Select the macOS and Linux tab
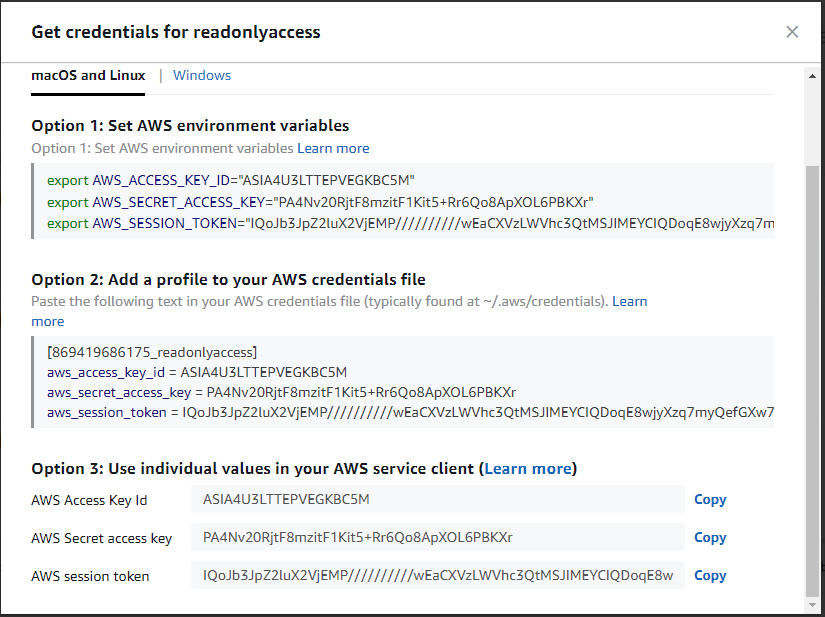The height and width of the screenshot is (617, 825). tap(88, 75)
